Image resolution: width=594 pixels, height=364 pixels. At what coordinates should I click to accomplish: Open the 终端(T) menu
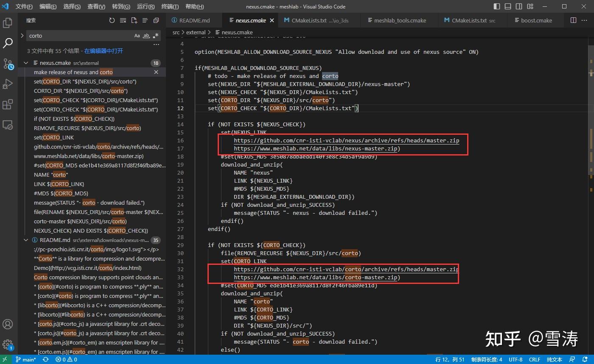170,6
